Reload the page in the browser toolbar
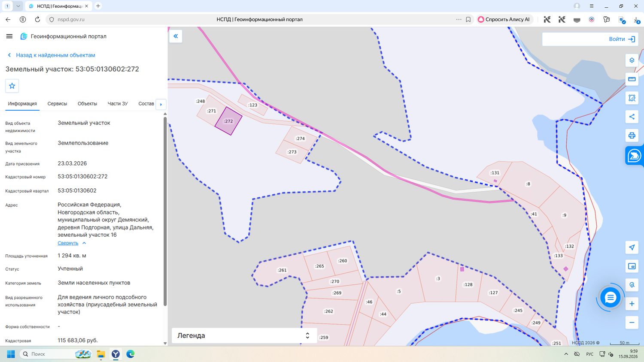The height and width of the screenshot is (362, 644). [x=37, y=19]
